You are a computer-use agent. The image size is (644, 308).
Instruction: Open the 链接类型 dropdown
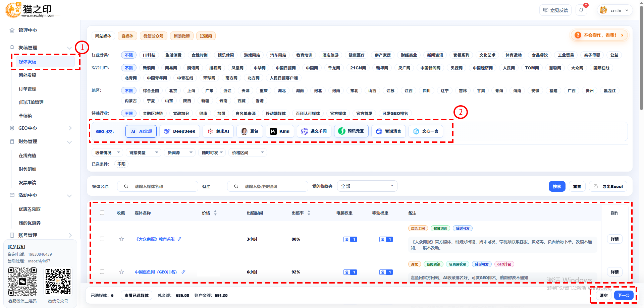144,153
